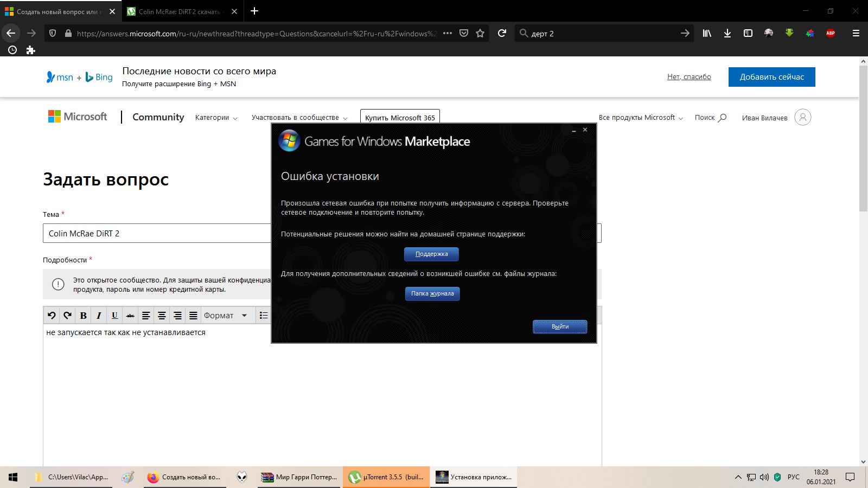This screenshot has height=488, width=868.
Task: Click the Firefox search box with дерт 2
Action: click(x=604, y=33)
